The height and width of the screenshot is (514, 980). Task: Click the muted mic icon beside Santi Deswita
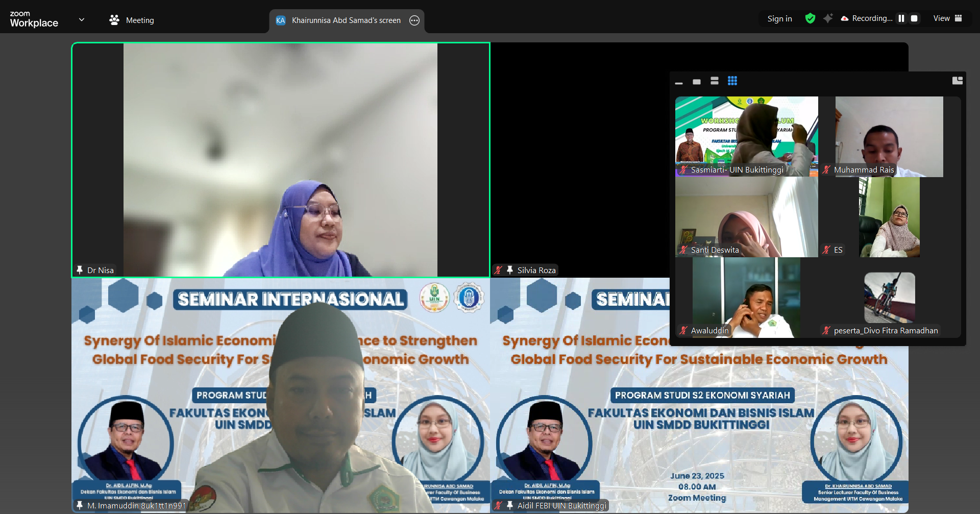pos(683,250)
